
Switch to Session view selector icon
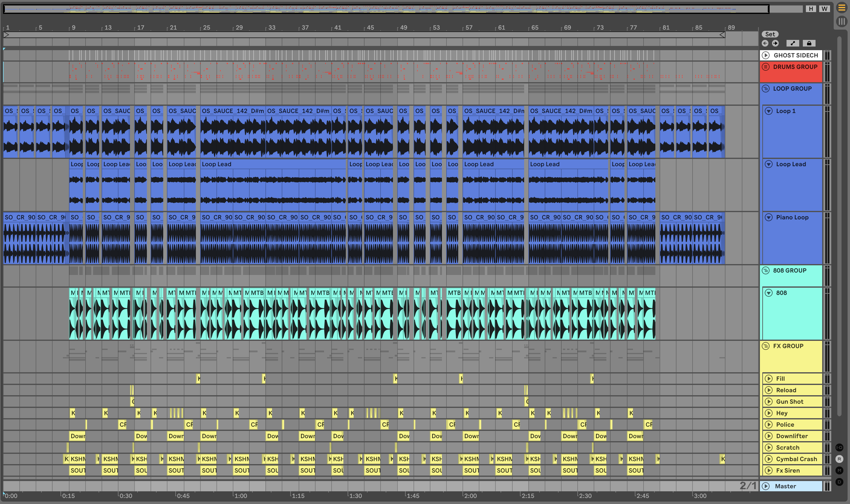pos(842,21)
